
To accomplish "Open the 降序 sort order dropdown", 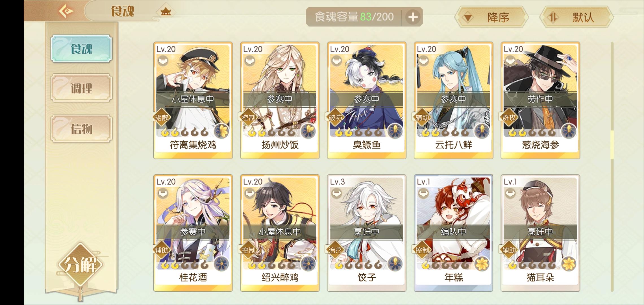I will (x=491, y=17).
